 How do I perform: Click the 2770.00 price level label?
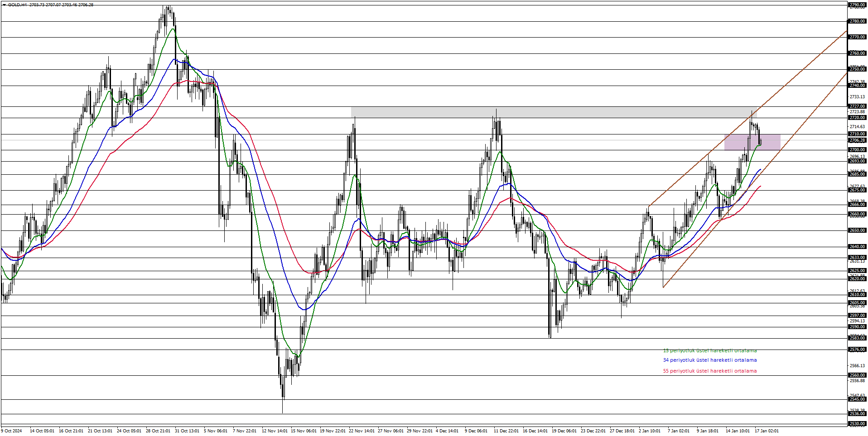coord(858,37)
